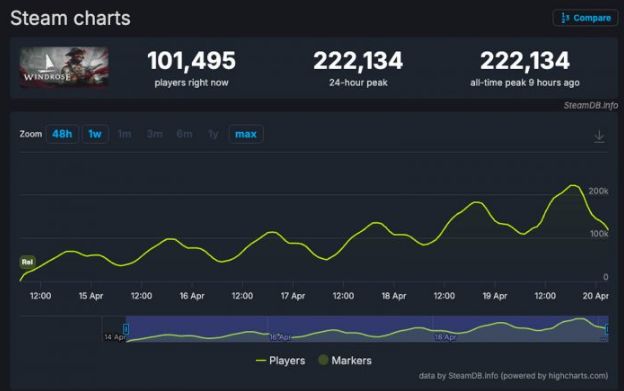Click the Compare button
Viewport: 624px width, 391px height.
click(585, 18)
